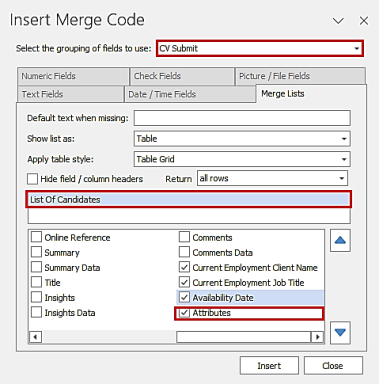Screen dimensions: 379x384
Task: Click the Default text when missing field
Action: (242, 118)
